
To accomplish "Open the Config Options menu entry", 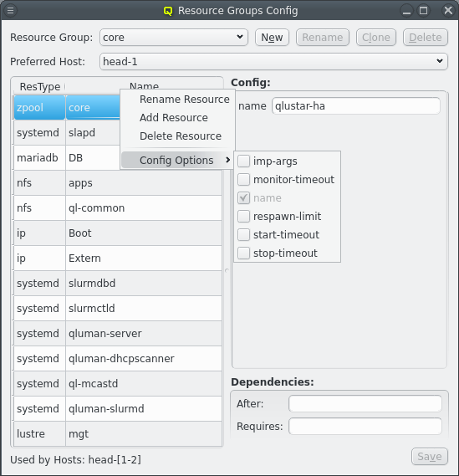I will [x=177, y=160].
